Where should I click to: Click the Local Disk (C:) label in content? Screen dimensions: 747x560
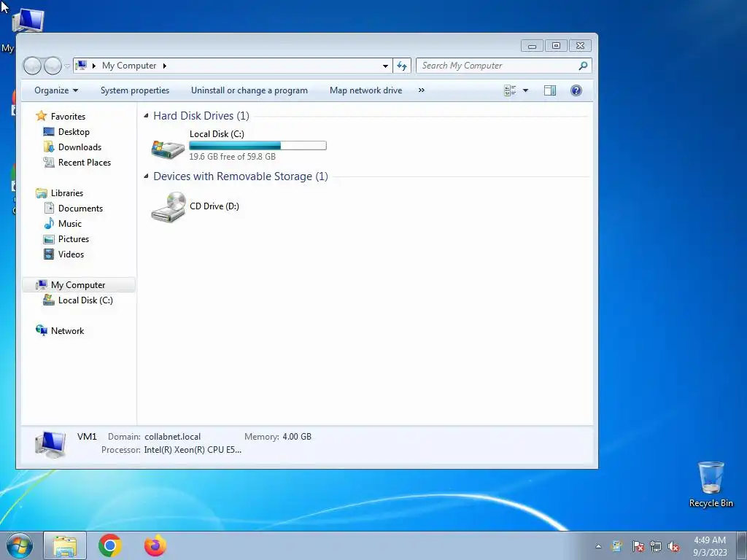point(217,134)
